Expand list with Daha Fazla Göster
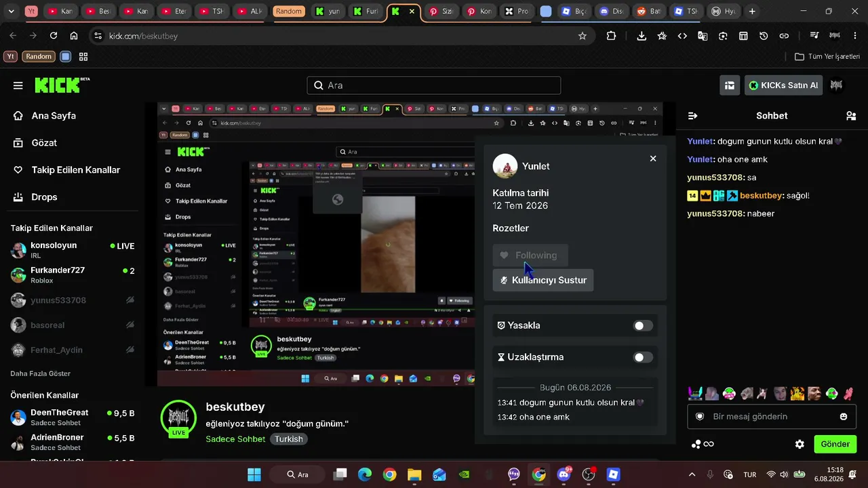Screen dimensions: 868x488 [x=40, y=373]
